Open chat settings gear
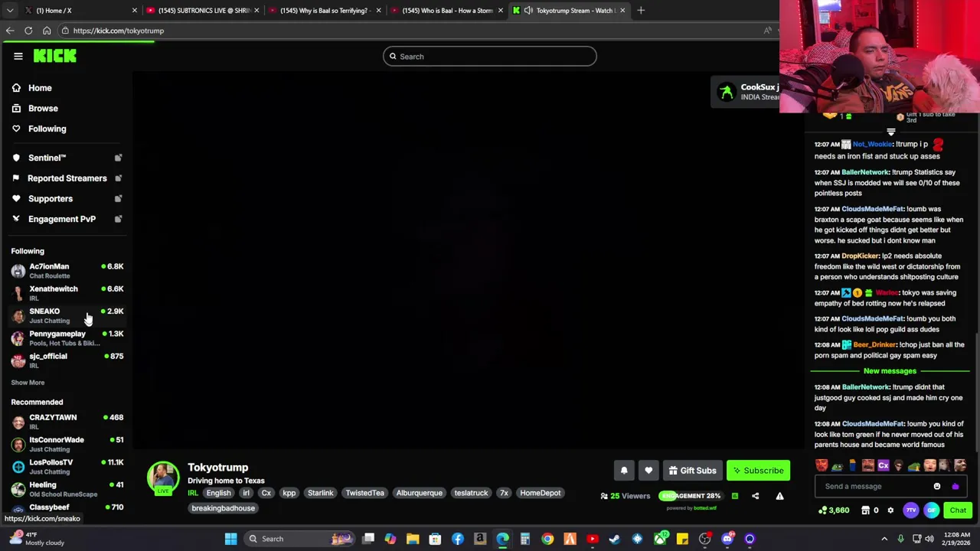This screenshot has width=980, height=551. (x=890, y=510)
